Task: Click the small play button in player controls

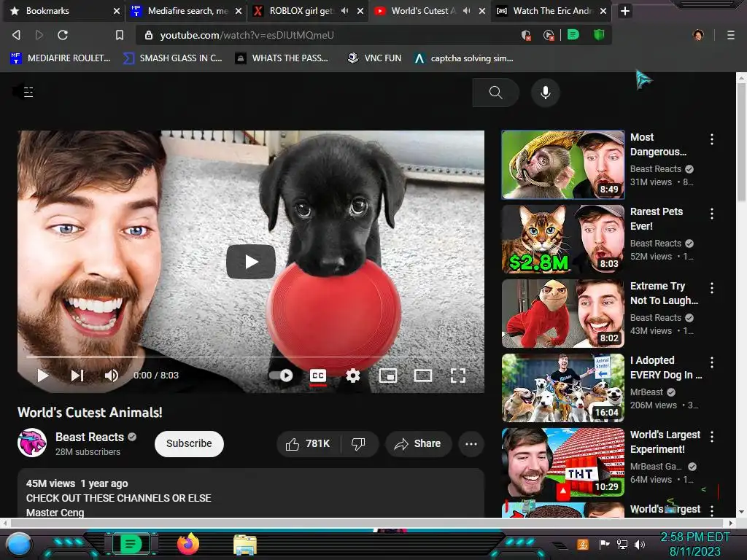Action: tap(43, 376)
